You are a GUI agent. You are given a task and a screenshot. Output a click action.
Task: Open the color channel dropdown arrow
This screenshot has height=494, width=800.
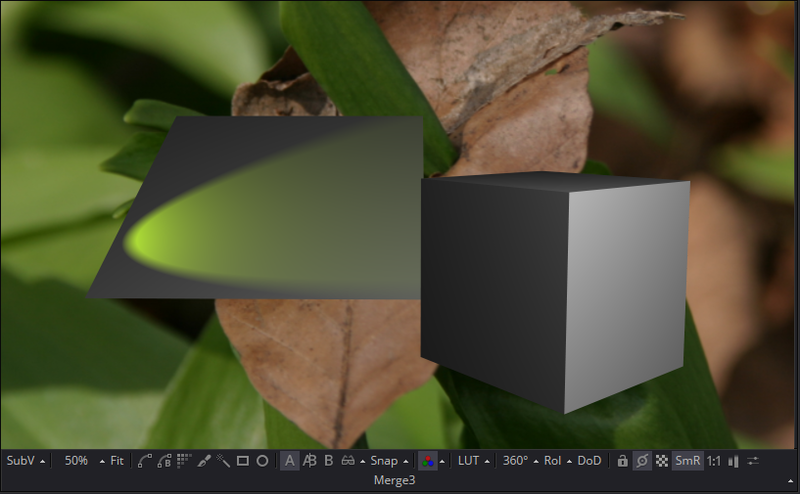click(442, 461)
